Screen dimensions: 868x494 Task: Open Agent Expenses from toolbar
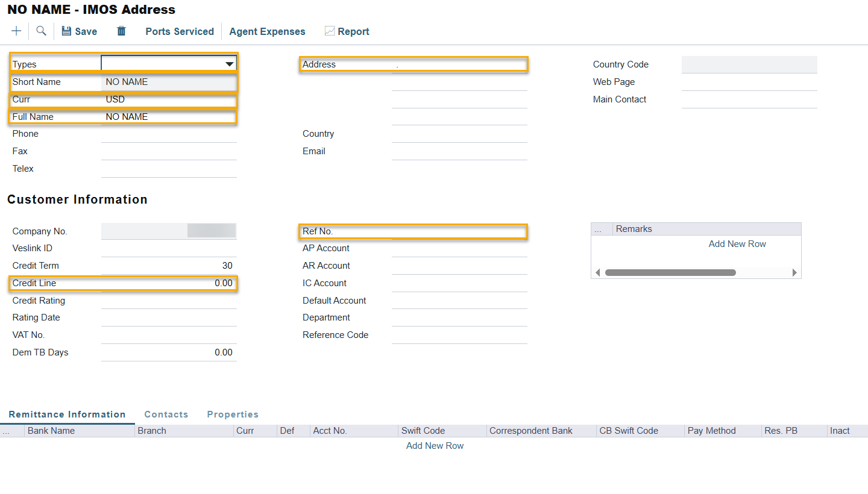point(267,31)
